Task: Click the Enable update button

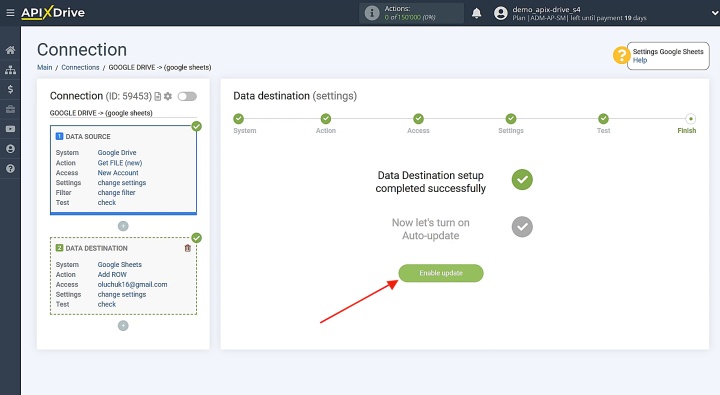Action: pos(441,273)
